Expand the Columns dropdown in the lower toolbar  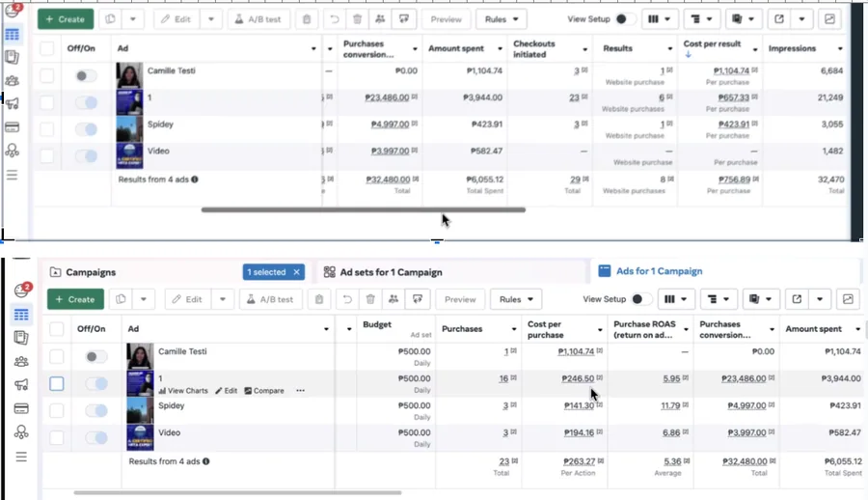pyautogui.click(x=675, y=299)
